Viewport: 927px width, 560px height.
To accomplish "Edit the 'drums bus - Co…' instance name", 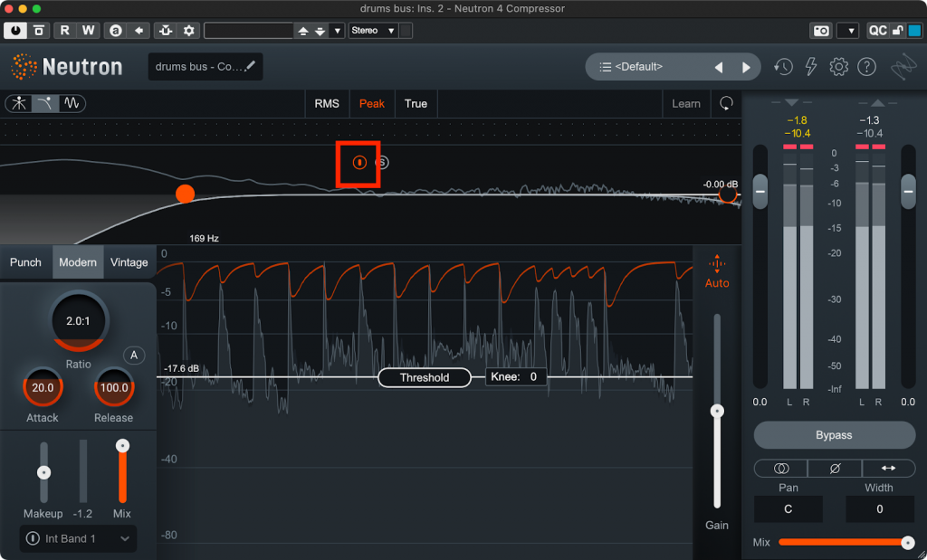I will [x=205, y=67].
